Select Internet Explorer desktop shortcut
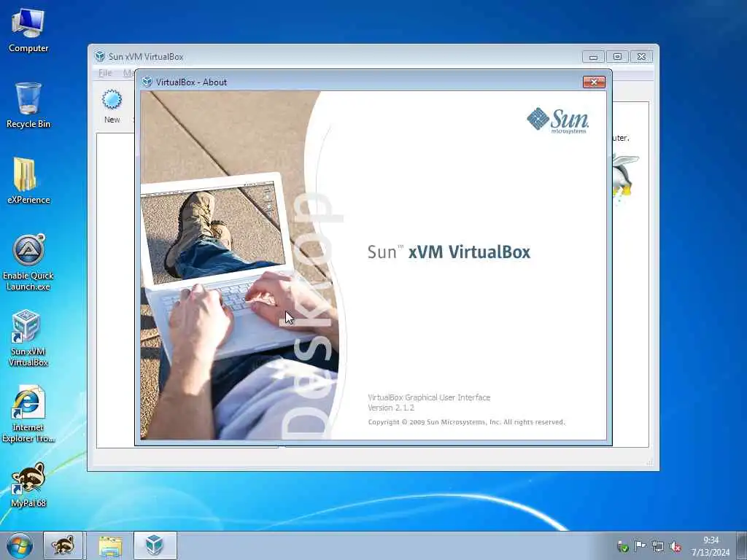This screenshot has width=747, height=560. 28,414
